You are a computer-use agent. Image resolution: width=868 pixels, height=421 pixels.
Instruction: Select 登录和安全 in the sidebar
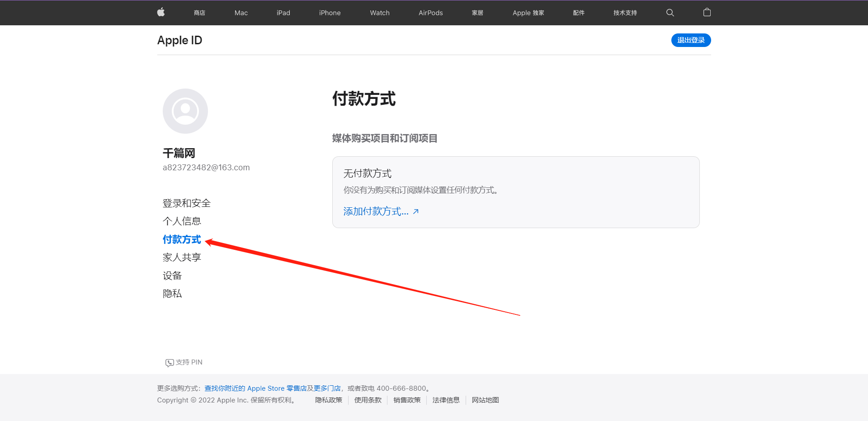(x=186, y=203)
